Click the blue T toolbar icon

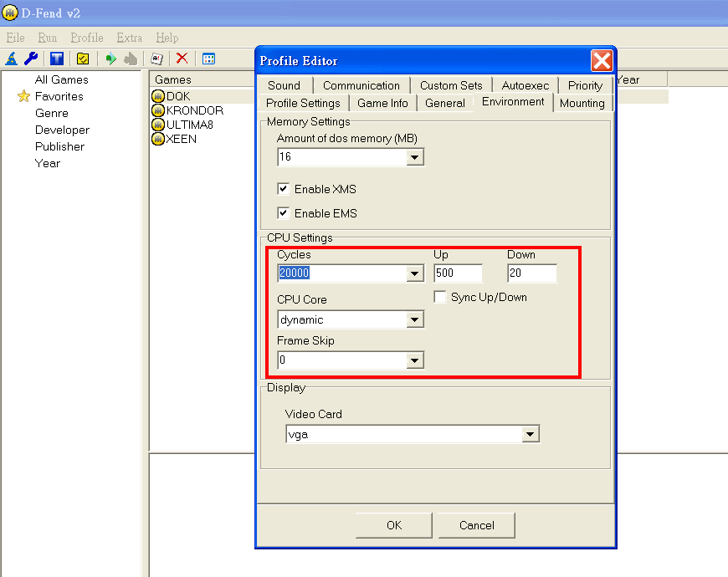[x=57, y=59]
